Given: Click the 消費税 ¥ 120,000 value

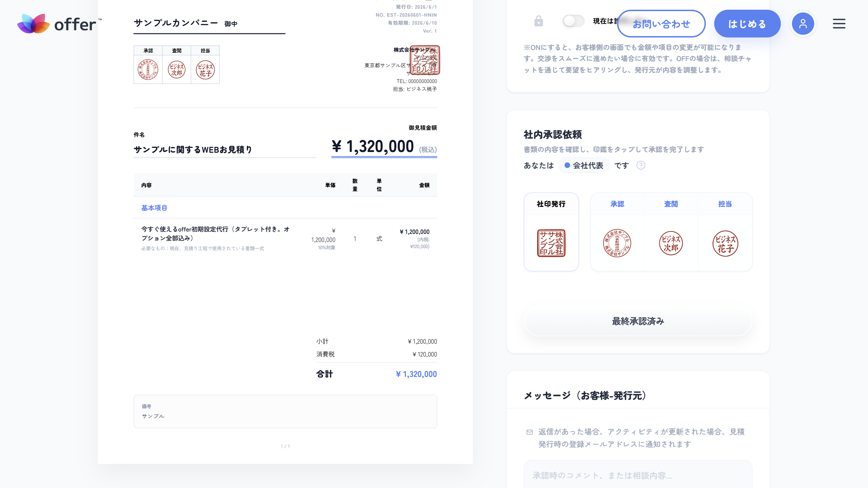Looking at the screenshot, I should 425,354.
